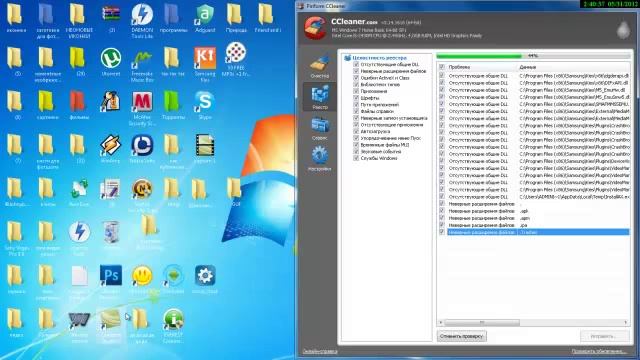The width and height of the screenshot is (640, 360).
Task: Click the left arrow of results horizontal scrollbar
Action: 440,322
